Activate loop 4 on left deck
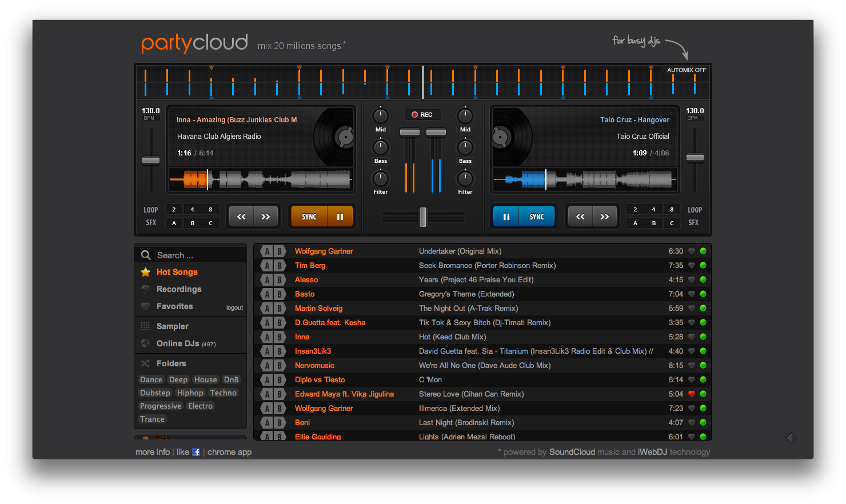The height and width of the screenshot is (504, 846). click(192, 209)
